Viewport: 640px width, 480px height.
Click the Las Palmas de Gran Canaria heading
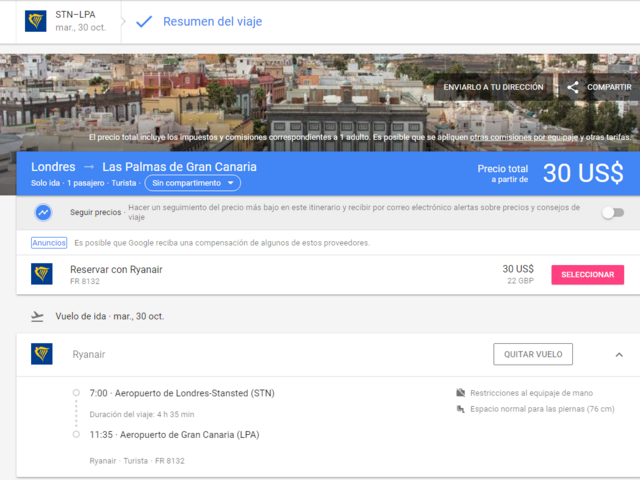(179, 167)
